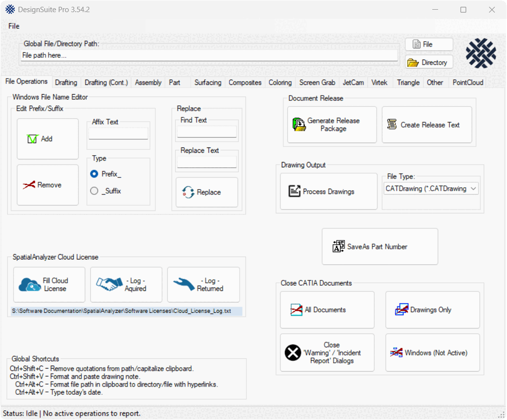Click the Remove scissors icon
Viewport: 507px width, 420px height.
(x=29, y=185)
